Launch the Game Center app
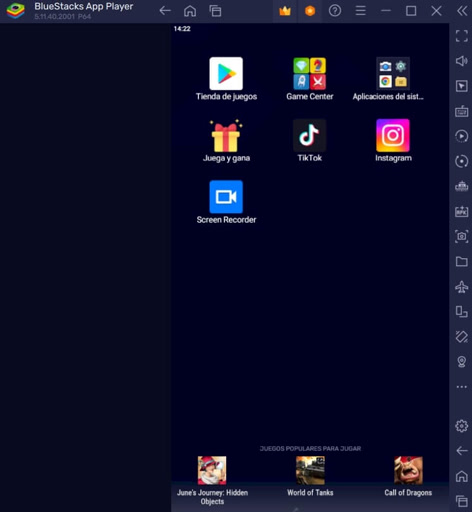The height and width of the screenshot is (512, 472). [310, 74]
